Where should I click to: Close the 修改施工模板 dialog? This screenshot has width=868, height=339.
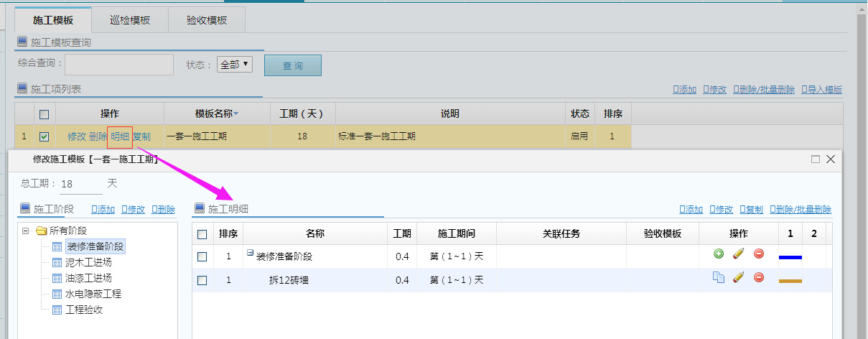[831, 159]
